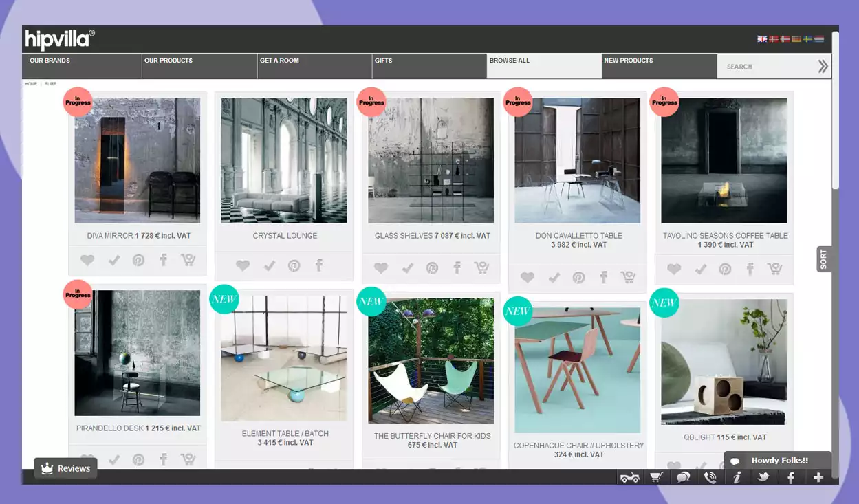Image resolution: width=859 pixels, height=504 pixels.
Task: Click plus icon in bottom bar
Action: tap(818, 477)
